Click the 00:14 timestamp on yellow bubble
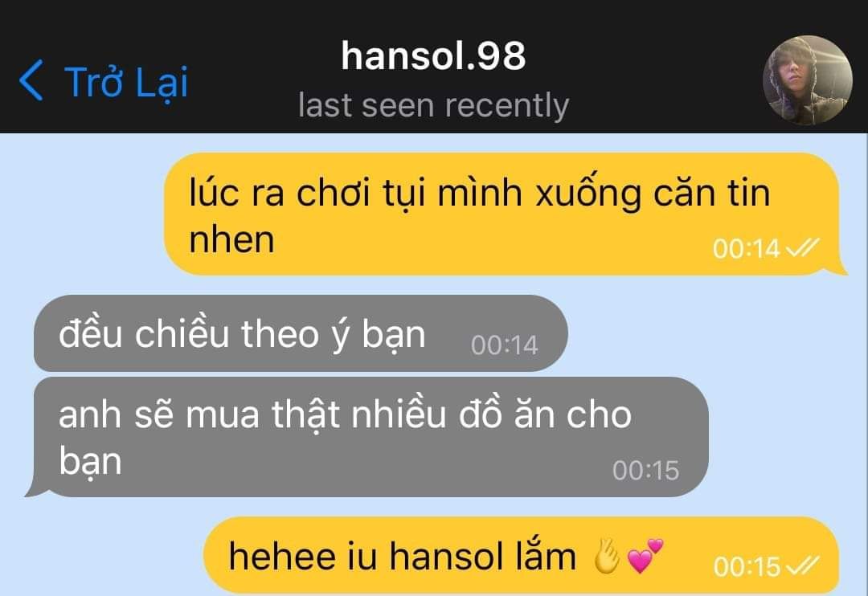 [x=746, y=249]
